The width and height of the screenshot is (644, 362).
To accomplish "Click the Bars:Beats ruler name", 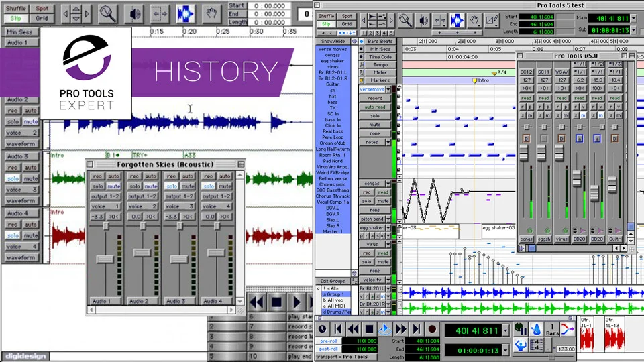I will pos(380,42).
